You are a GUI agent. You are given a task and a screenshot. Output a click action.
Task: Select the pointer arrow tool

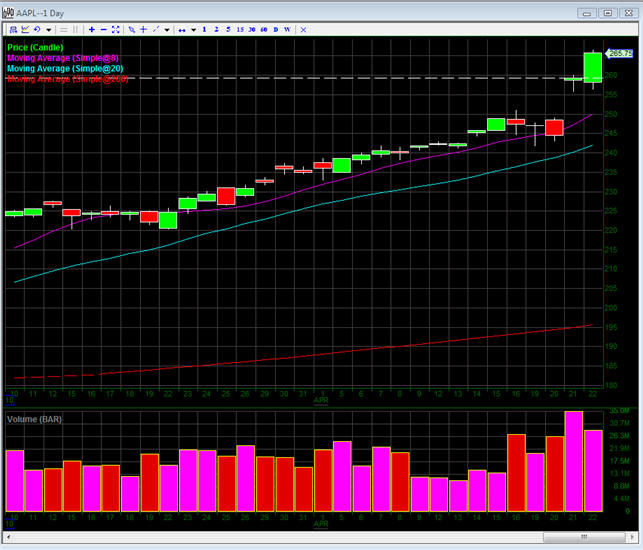(x=132, y=30)
